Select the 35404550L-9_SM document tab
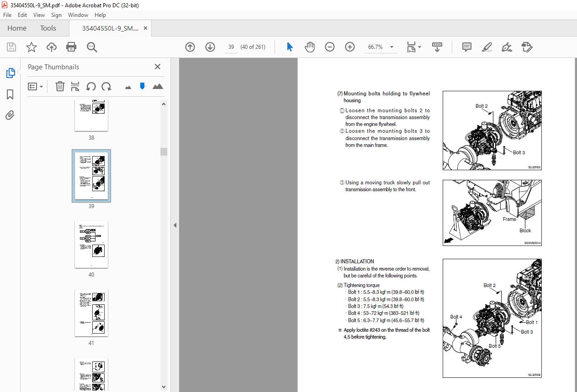The image size is (577, 392). point(110,28)
